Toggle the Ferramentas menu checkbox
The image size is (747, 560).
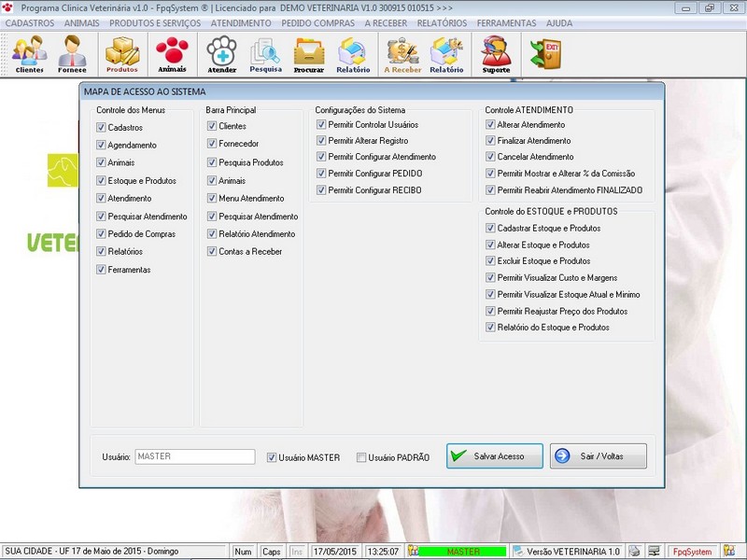pos(101,269)
